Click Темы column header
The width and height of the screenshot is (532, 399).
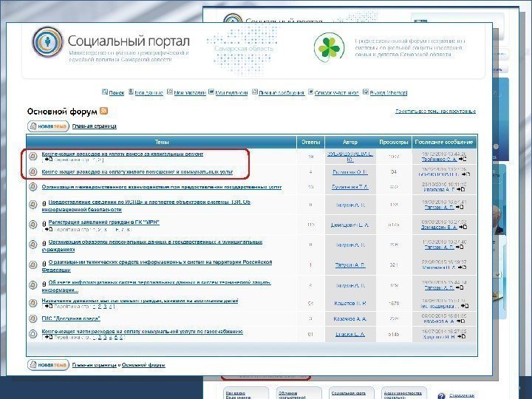tap(162, 142)
